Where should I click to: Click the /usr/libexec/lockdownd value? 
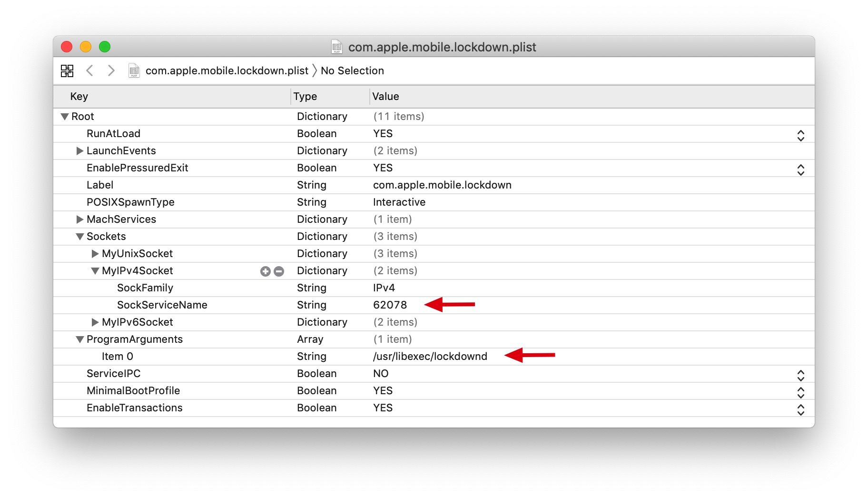click(430, 357)
